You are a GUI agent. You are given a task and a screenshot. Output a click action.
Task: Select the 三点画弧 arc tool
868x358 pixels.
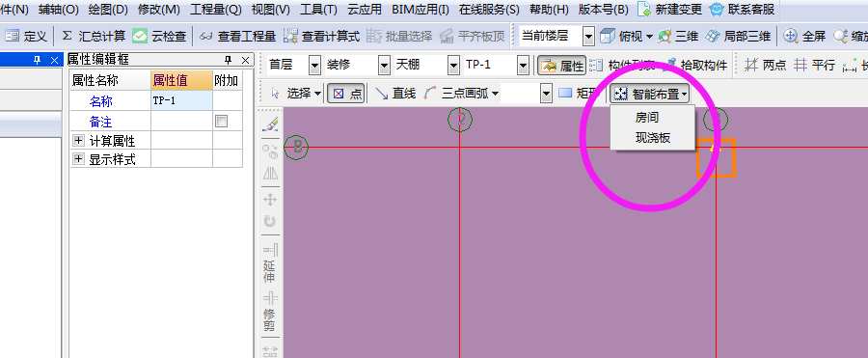point(456,94)
